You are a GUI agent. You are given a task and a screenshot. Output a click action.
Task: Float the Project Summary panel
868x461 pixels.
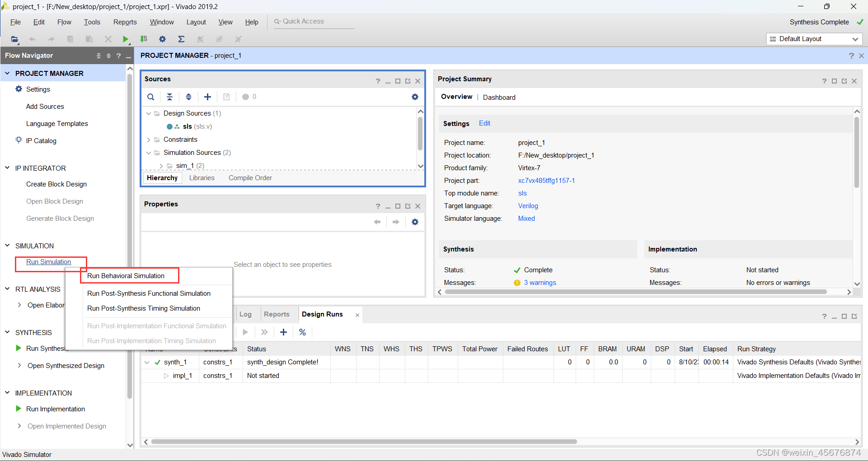pyautogui.click(x=844, y=81)
